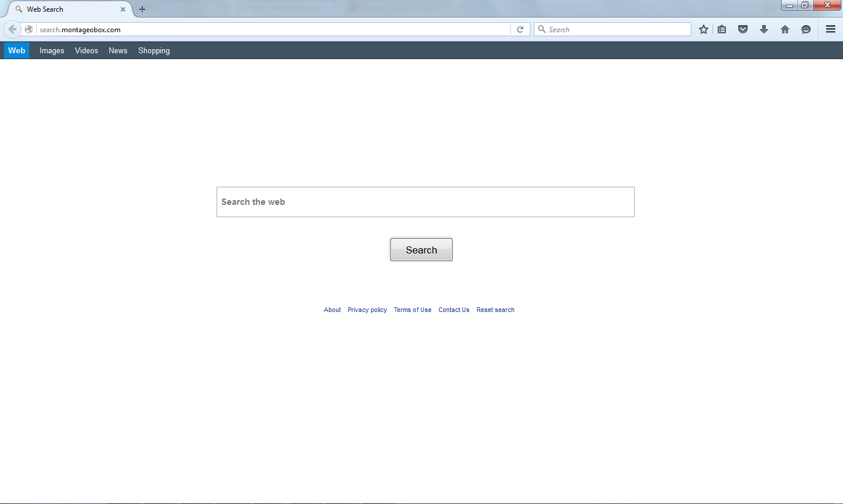Screen dimensions: 843x504
Task: Open the Privacy policy link
Action: click(367, 310)
